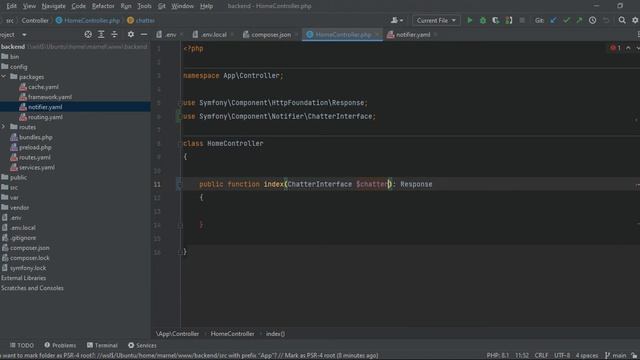Viewport: 640px width, 360px height.
Task: Click Controller in the navigation breadcrumb
Action: coord(35,20)
